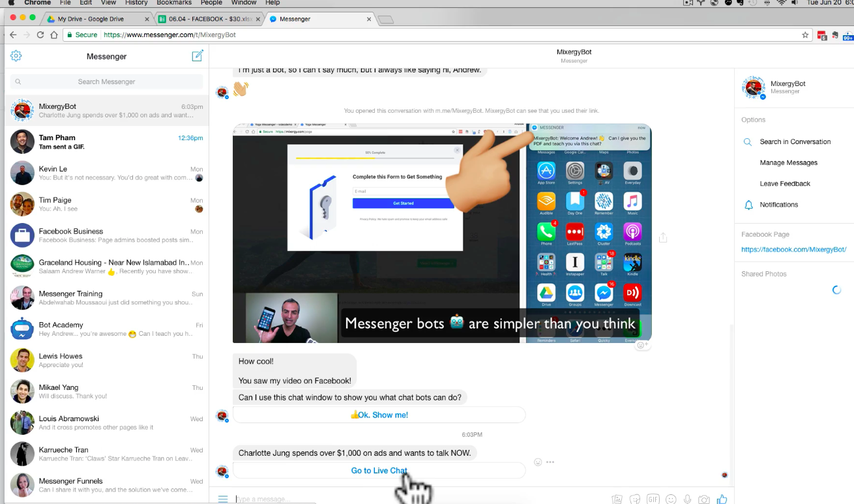The width and height of the screenshot is (854, 504).
Task: Open Notifications settings for this conversation
Action: (x=778, y=205)
